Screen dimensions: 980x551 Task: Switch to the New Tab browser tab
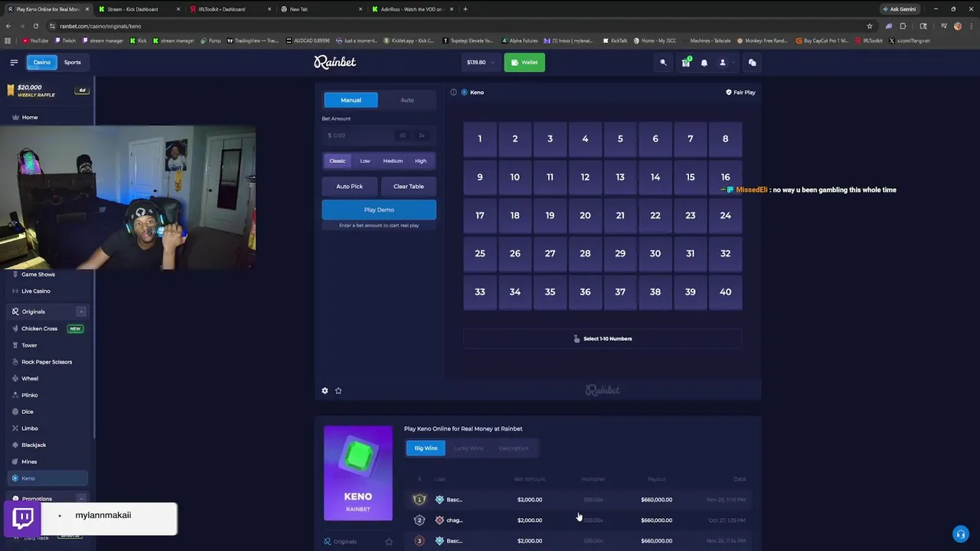[321, 9]
